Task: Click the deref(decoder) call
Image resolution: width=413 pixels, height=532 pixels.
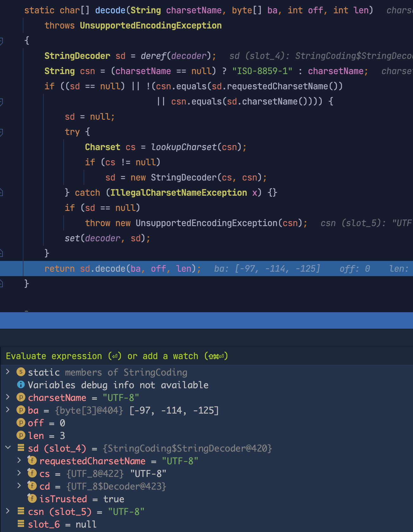Action: 176,56
